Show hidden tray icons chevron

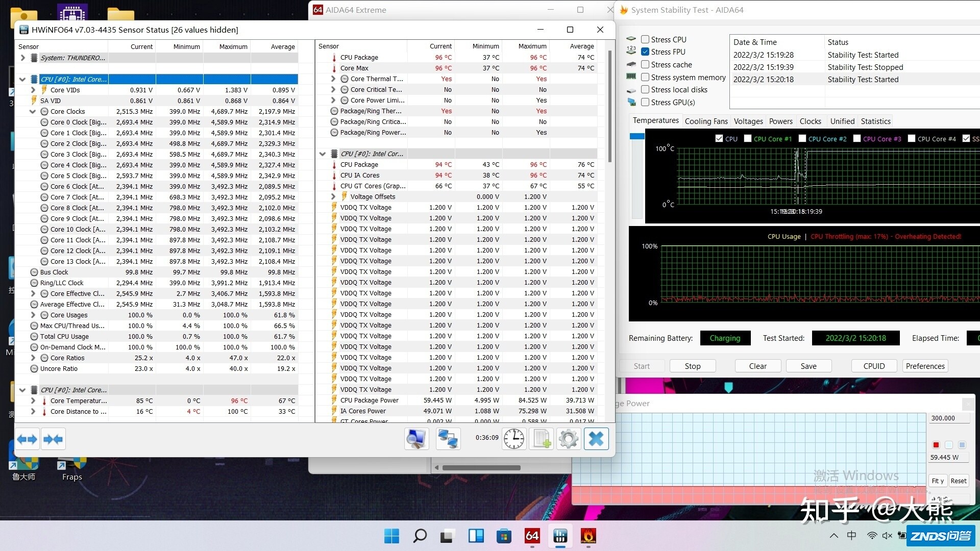coord(834,536)
